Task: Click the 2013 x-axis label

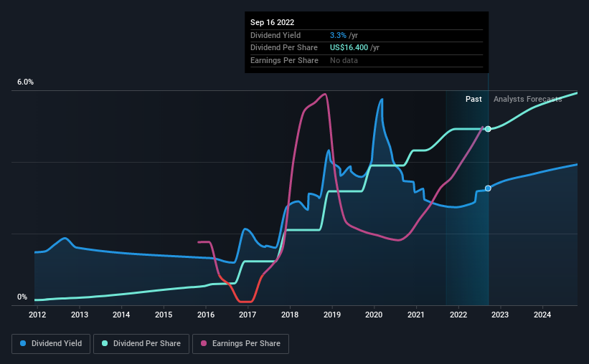Action: click(80, 315)
